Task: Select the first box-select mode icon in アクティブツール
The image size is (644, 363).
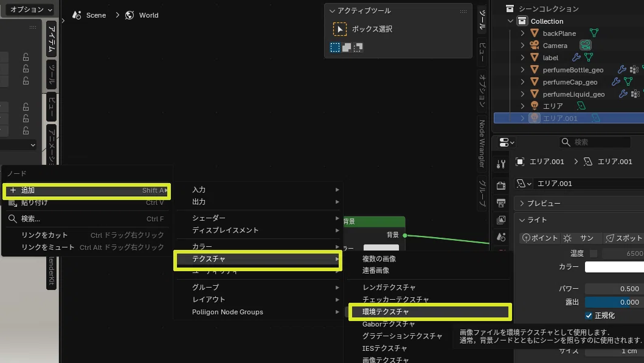Action: (335, 47)
